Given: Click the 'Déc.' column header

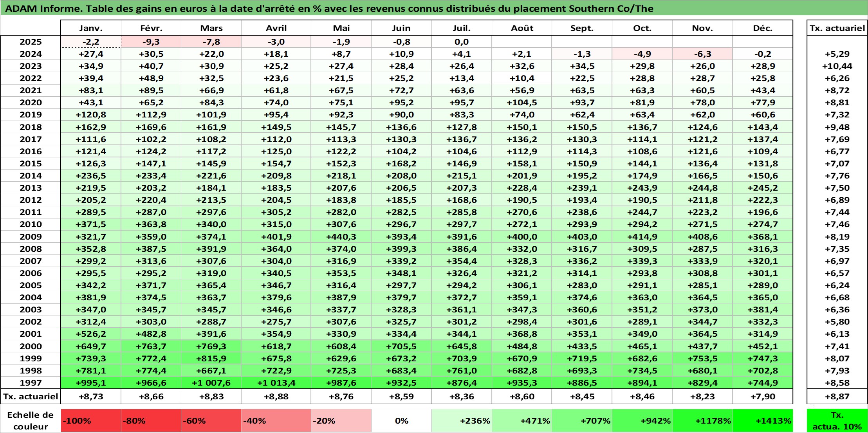Looking at the screenshot, I should click(763, 28).
